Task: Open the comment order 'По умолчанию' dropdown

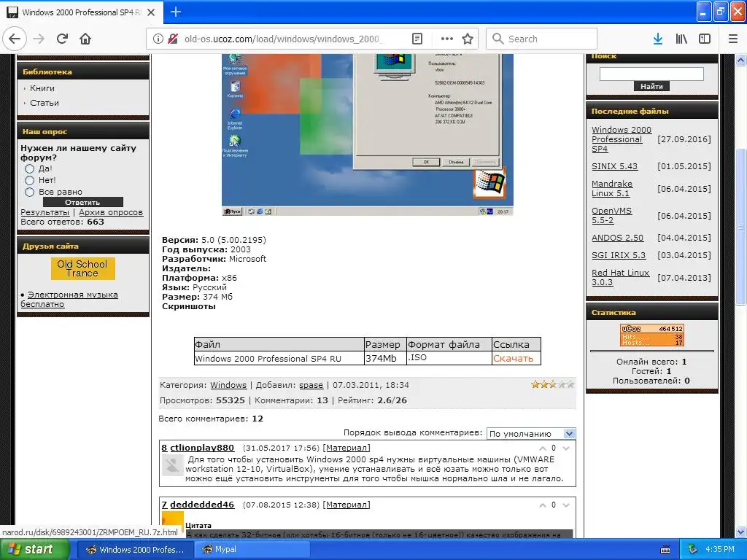Action: pos(531,434)
